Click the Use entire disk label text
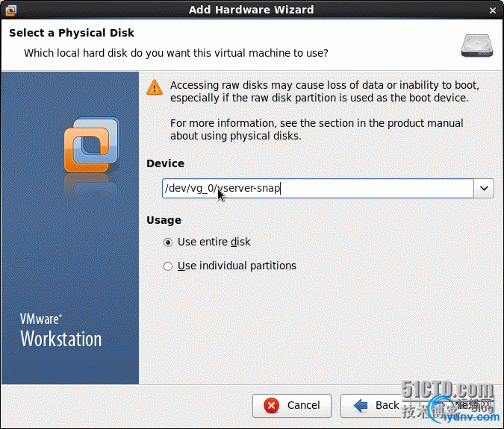The width and height of the screenshot is (504, 429). [214, 242]
